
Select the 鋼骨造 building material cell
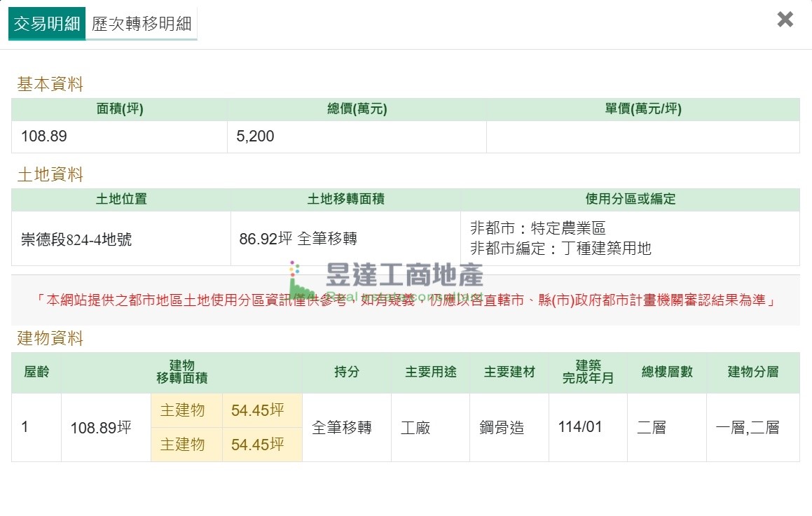502,428
